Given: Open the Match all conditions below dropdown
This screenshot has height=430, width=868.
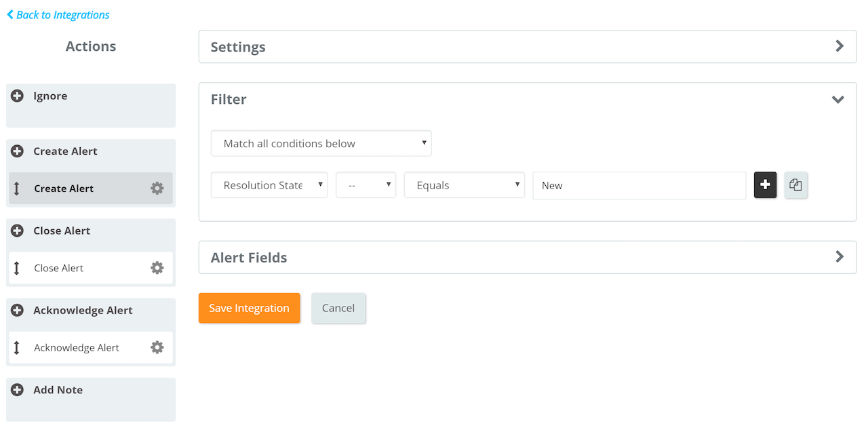Looking at the screenshot, I should tap(321, 144).
